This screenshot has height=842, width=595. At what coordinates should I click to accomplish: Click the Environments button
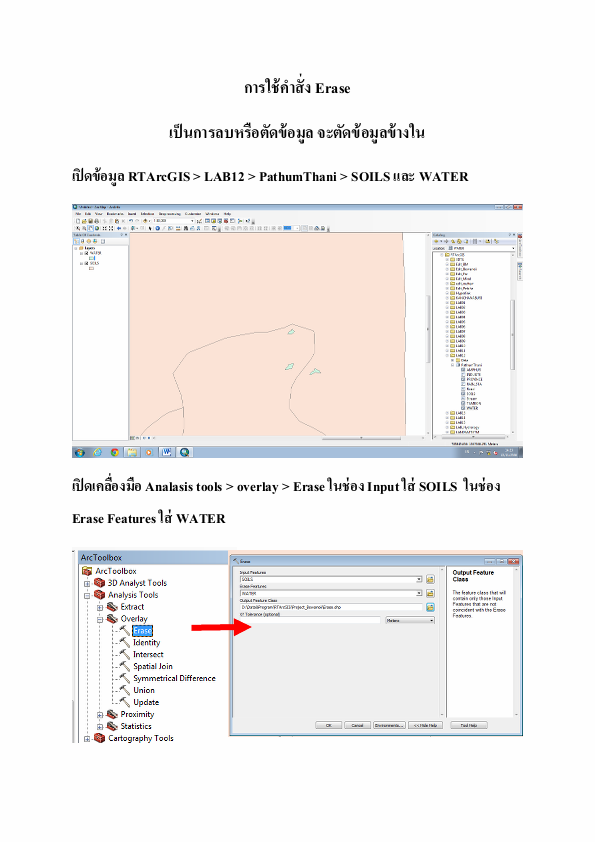(x=389, y=725)
